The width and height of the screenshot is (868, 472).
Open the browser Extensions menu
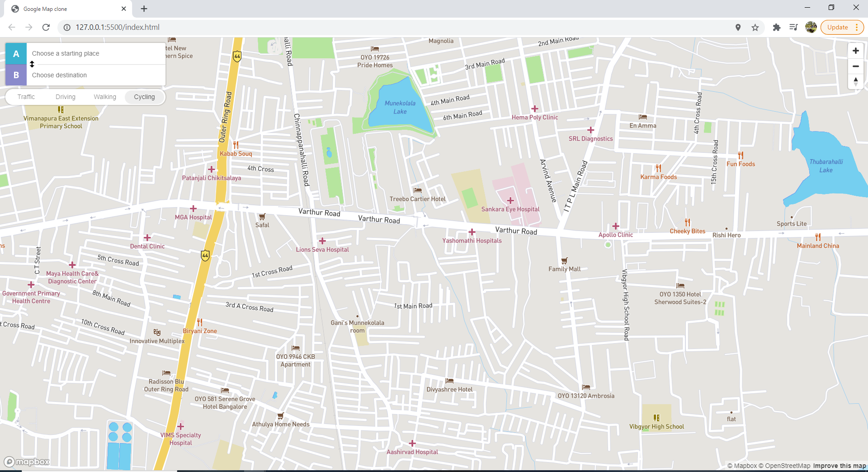click(777, 27)
